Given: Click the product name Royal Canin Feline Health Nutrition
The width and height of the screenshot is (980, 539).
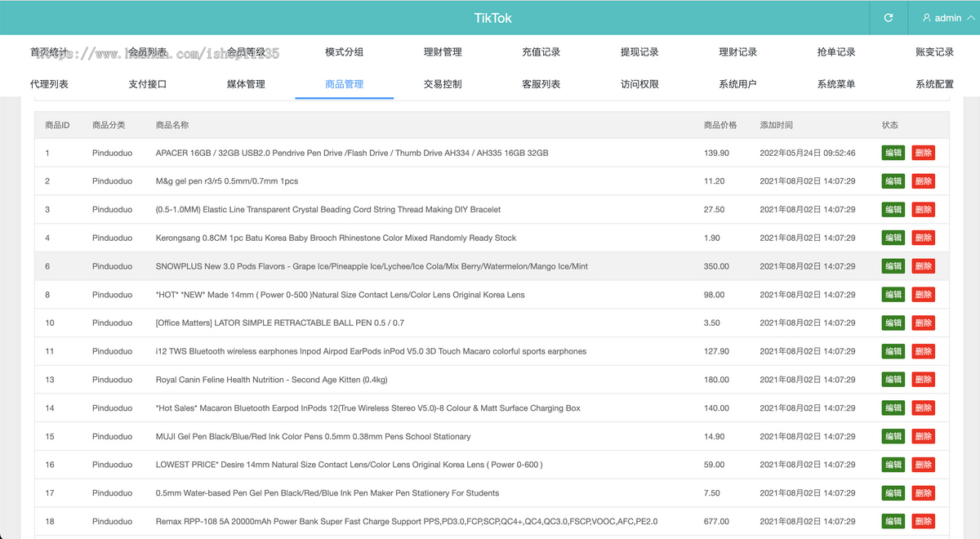Looking at the screenshot, I should point(271,380).
